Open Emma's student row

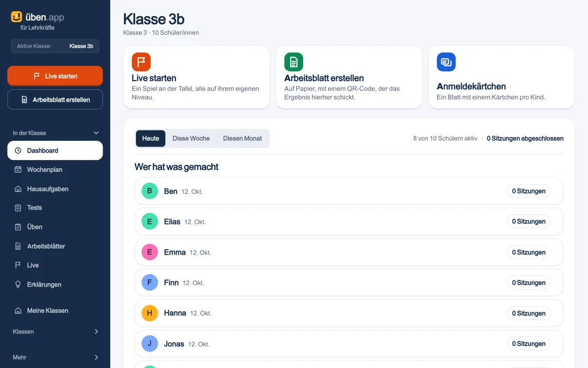click(349, 252)
